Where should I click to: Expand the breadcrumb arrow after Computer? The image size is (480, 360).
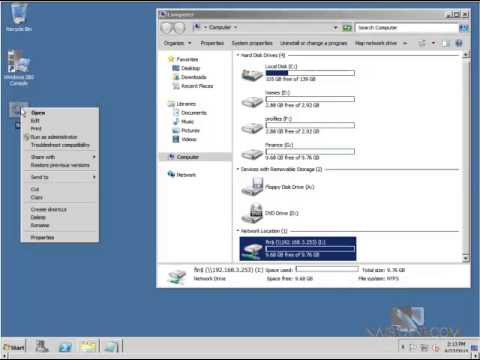pos(235,27)
